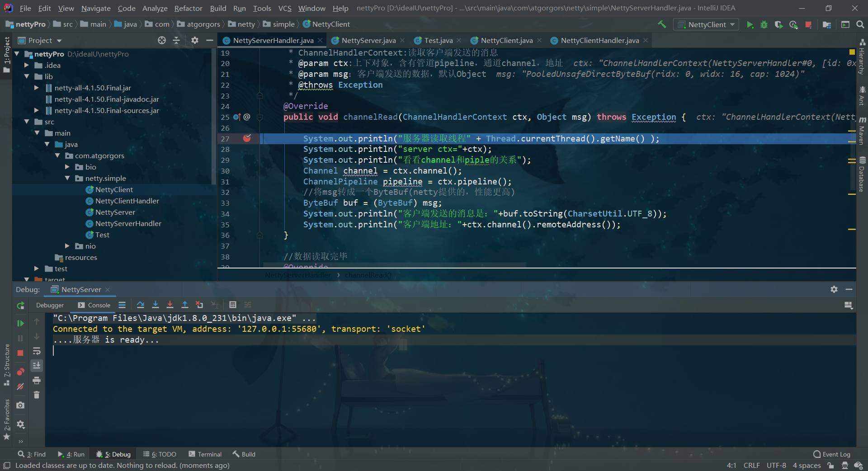Switch to NettyClientHandler.java tab
This screenshot has height=471, width=868.
click(x=599, y=40)
